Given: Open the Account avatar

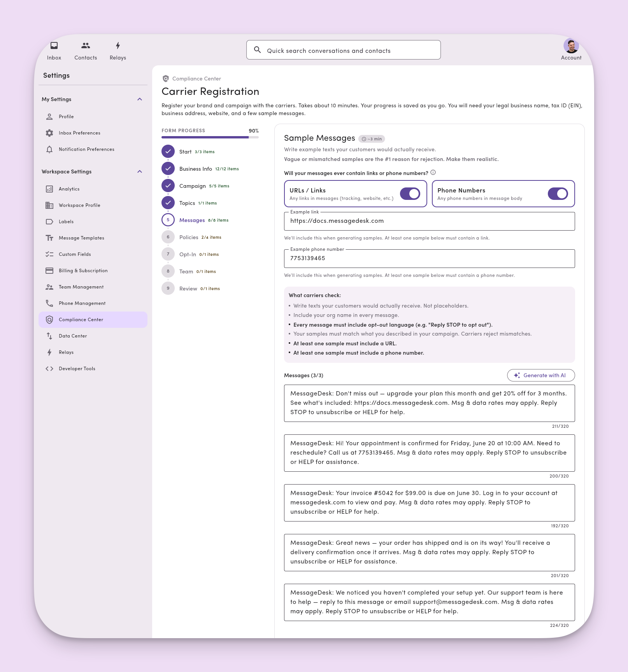Looking at the screenshot, I should 571,46.
